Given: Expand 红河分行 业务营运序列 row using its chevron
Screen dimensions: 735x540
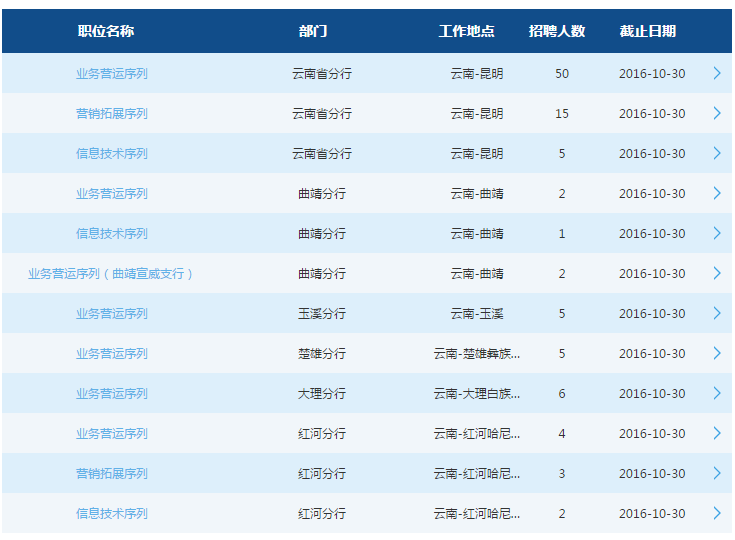Looking at the screenshot, I should point(717,433).
